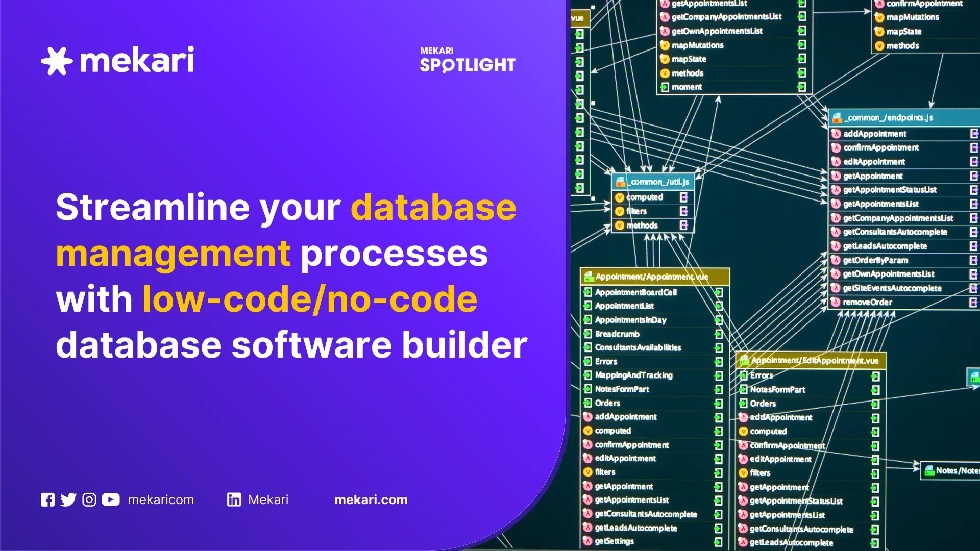Select Appointment/Appointment.vue node header

coord(652,277)
